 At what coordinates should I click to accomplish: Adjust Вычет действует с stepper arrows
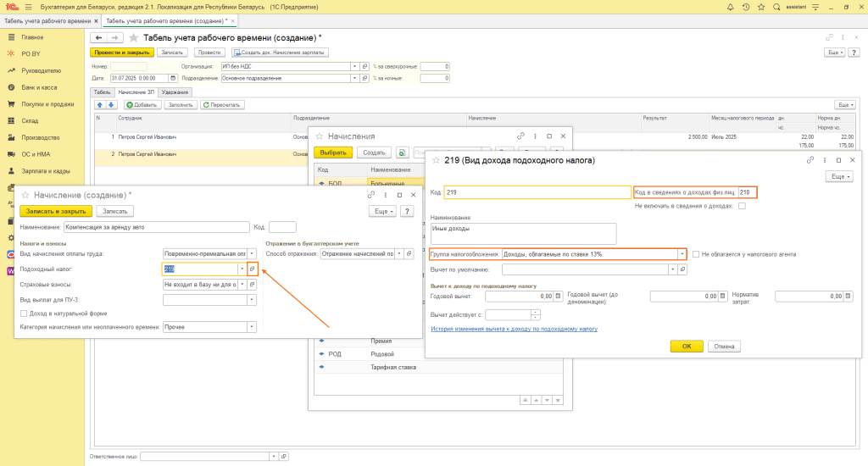(536, 314)
